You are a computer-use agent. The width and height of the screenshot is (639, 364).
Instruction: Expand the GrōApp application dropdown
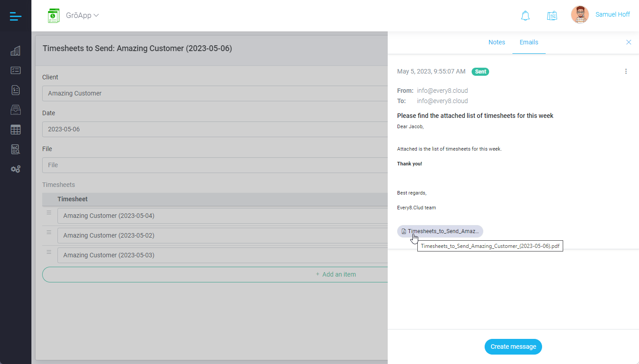[x=83, y=15]
